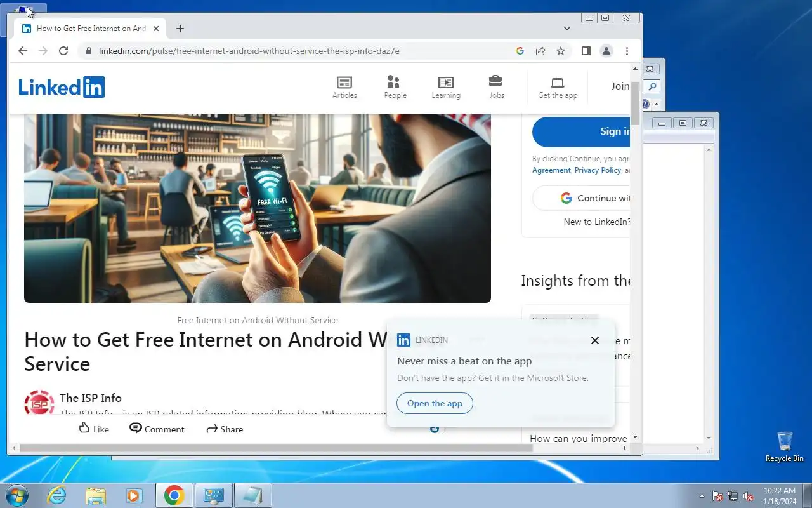Click the site lock icon
This screenshot has height=508, width=812.
pos(88,51)
